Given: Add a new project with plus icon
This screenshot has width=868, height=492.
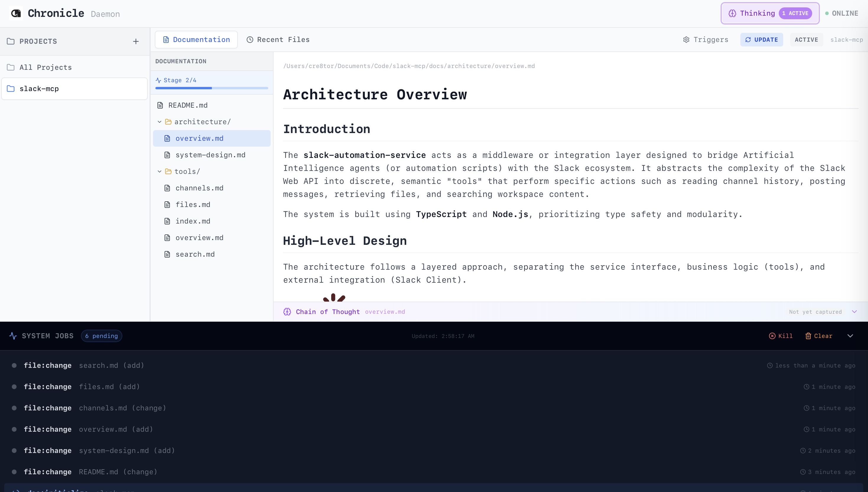Looking at the screenshot, I should click(136, 41).
